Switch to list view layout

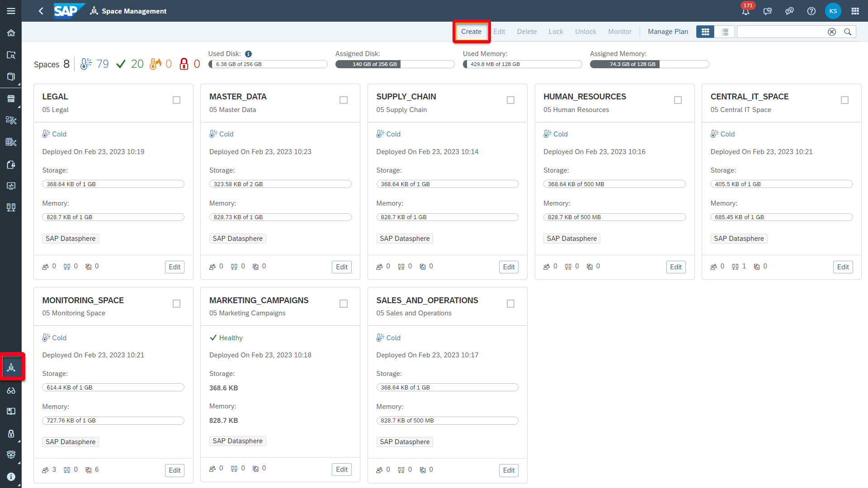[724, 32]
